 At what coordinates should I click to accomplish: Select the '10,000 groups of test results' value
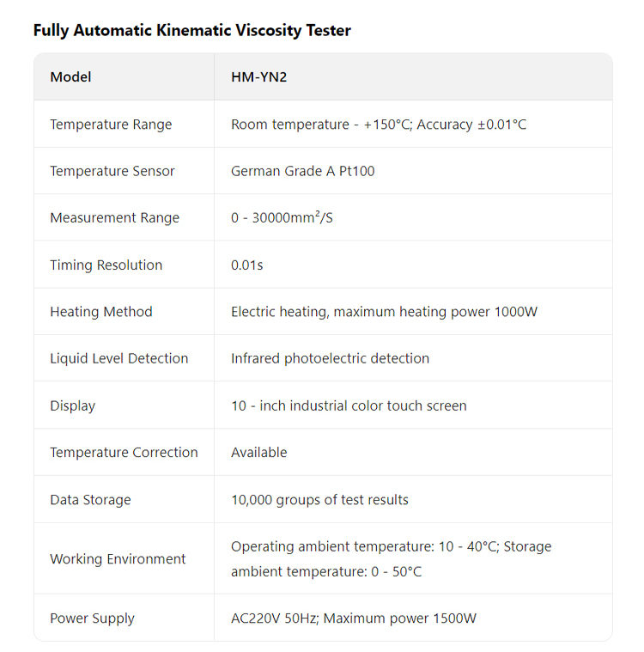(x=319, y=499)
